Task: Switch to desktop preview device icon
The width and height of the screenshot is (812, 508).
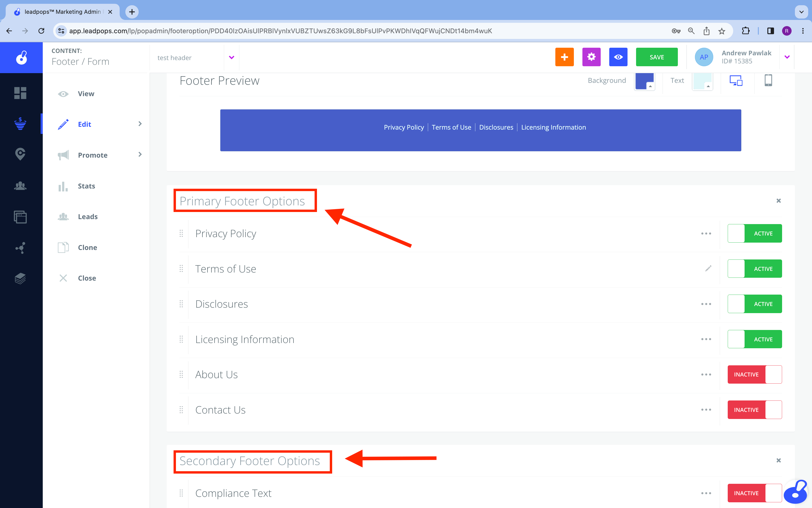Action: point(736,81)
